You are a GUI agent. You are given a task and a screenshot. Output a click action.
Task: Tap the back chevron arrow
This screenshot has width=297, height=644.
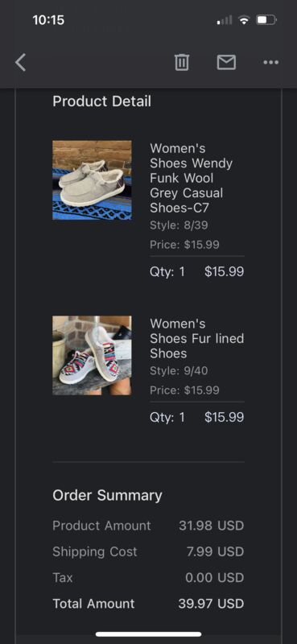click(x=21, y=63)
